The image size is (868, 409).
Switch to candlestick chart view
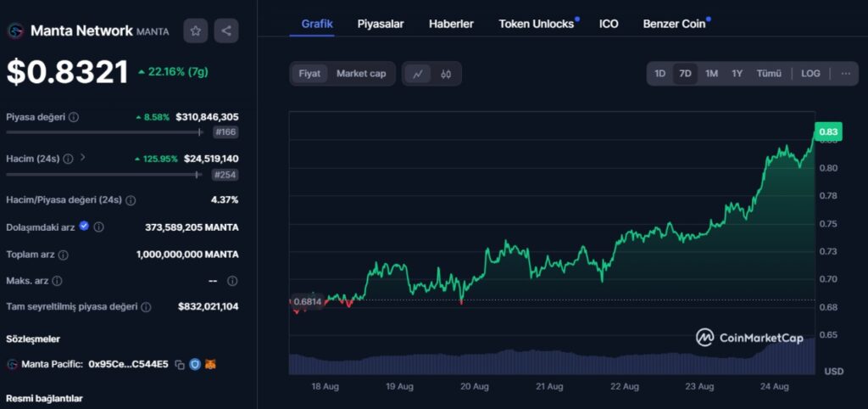click(446, 74)
